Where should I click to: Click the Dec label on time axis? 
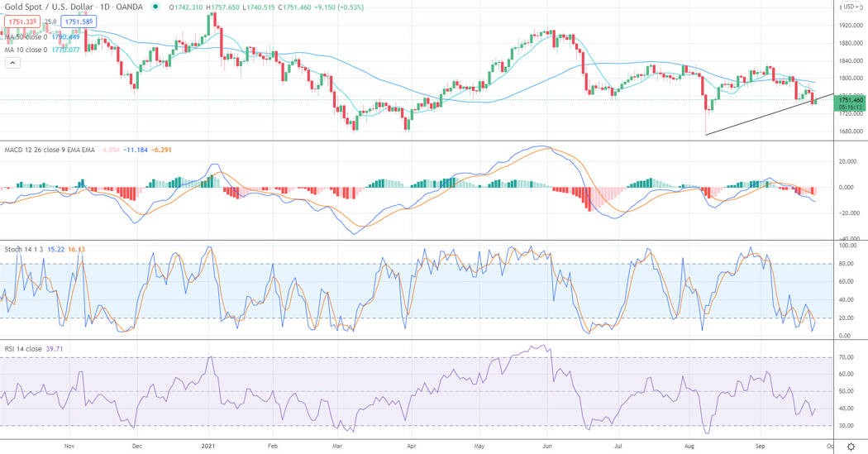pyautogui.click(x=137, y=446)
